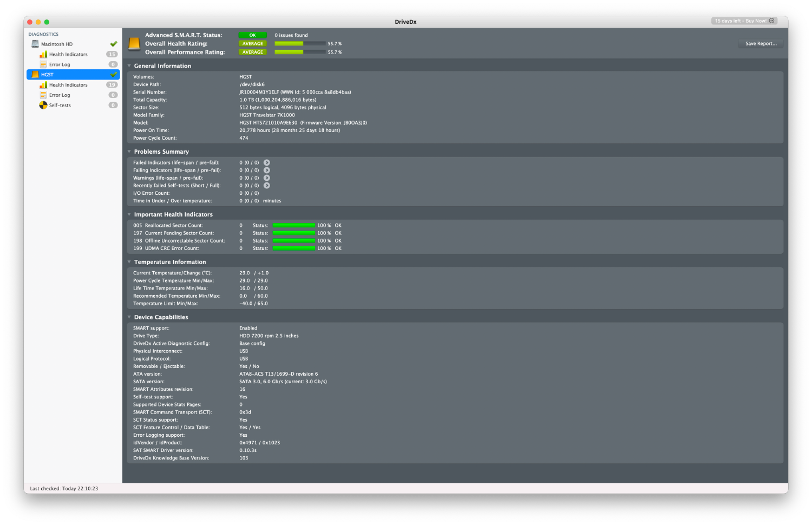812x525 pixels.
Task: Click the Failing Indicators arrow icon
Action: point(267,170)
